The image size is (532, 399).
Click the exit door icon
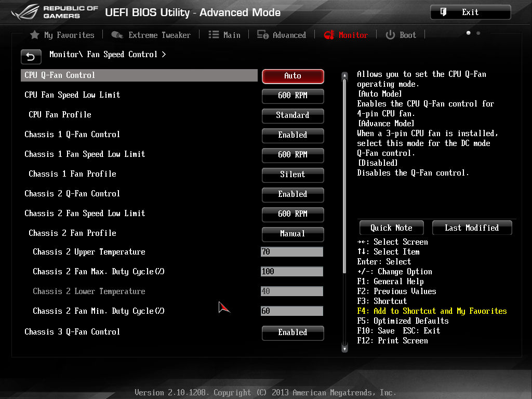pos(443,12)
